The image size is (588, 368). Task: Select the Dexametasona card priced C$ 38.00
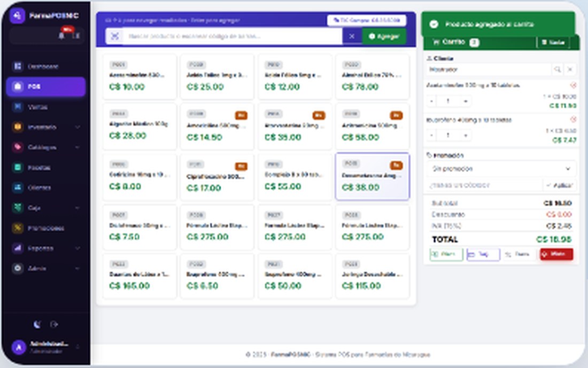pyautogui.click(x=373, y=176)
